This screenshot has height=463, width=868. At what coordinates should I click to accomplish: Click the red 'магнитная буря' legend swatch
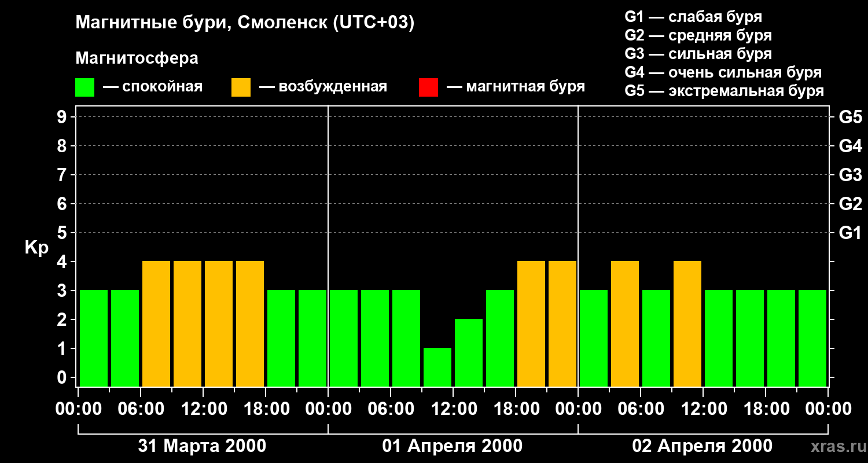428,87
